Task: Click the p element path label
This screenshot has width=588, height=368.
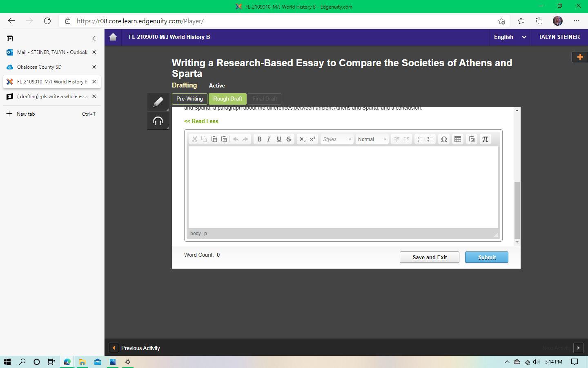Action: pos(205,233)
